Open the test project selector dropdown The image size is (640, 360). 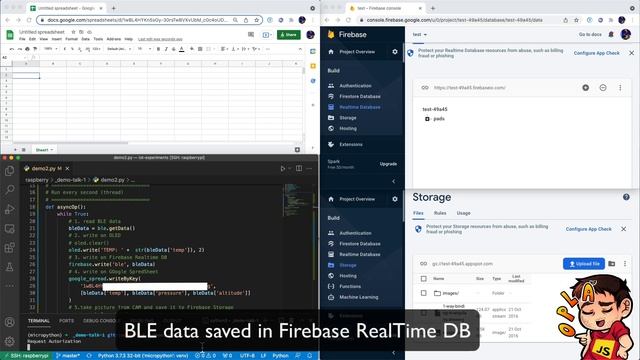coord(420,35)
